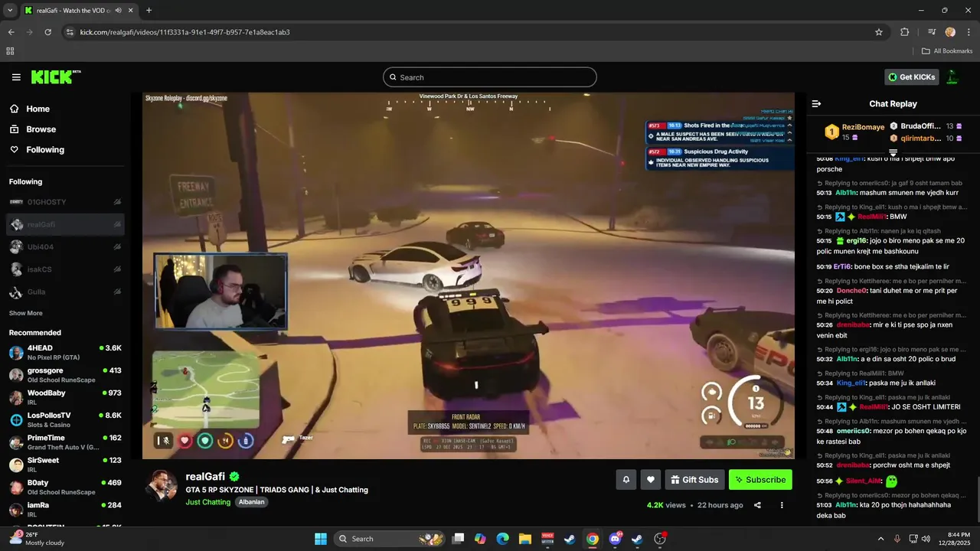Show hidden system tray icons
The image size is (980, 551).
click(880, 539)
